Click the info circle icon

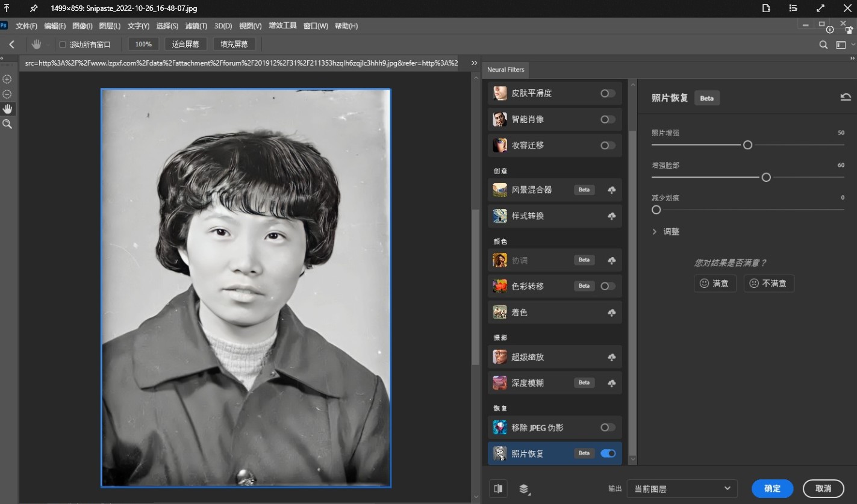click(x=830, y=30)
